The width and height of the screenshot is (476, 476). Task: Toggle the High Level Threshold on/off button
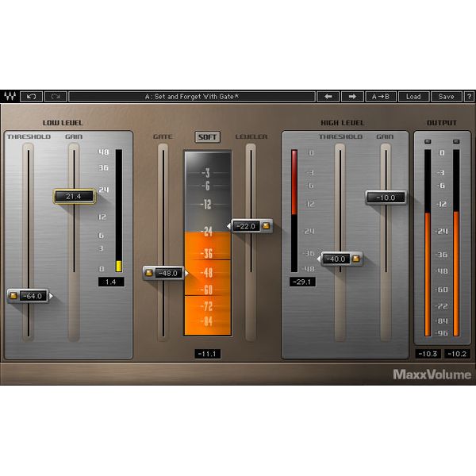(356, 259)
